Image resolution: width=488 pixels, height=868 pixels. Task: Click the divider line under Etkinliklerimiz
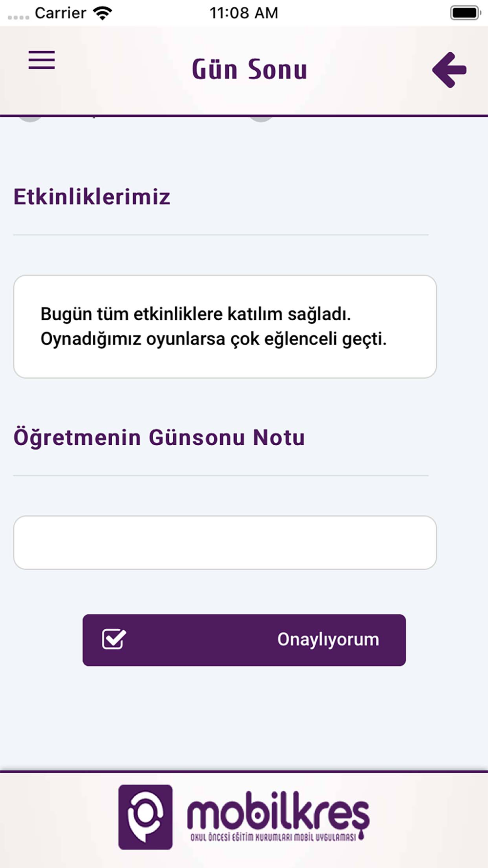[221, 235]
